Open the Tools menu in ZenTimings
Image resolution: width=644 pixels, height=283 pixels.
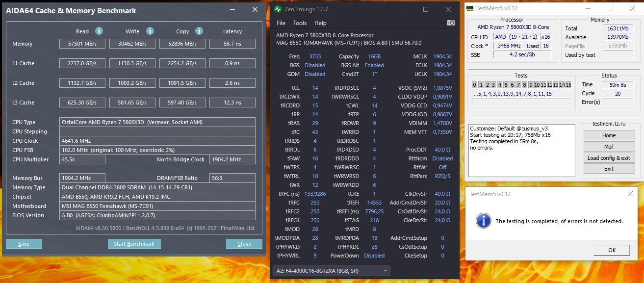pos(300,23)
